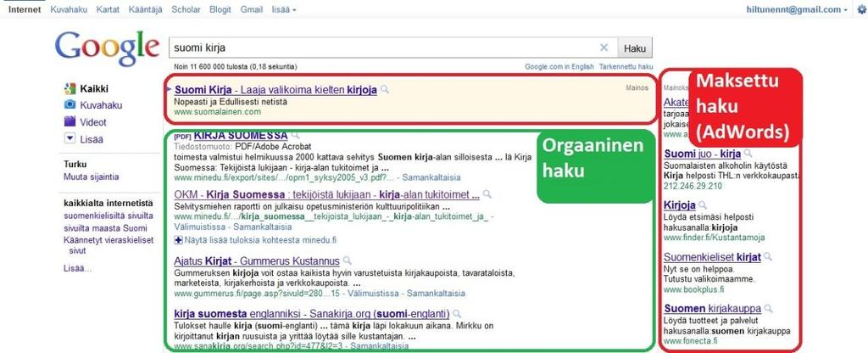Open Samankaltaisia link under KIRJA SUOMESSA result

point(431,178)
